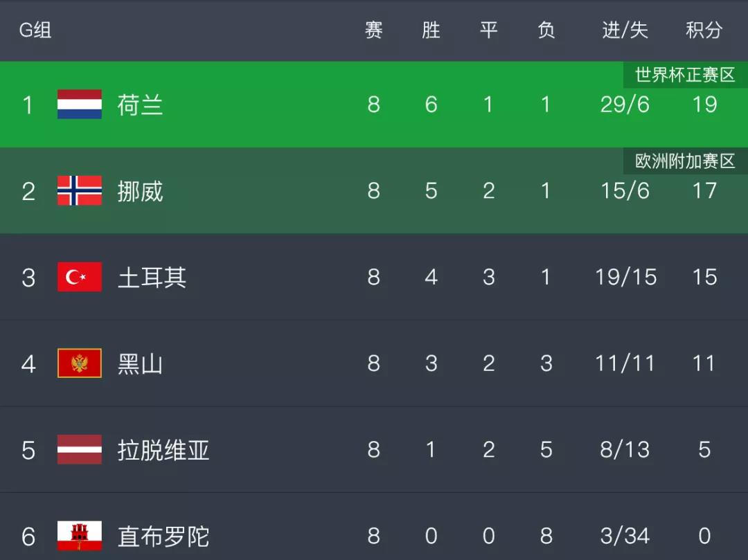Open the 拉脱维亚 team name

[163, 450]
